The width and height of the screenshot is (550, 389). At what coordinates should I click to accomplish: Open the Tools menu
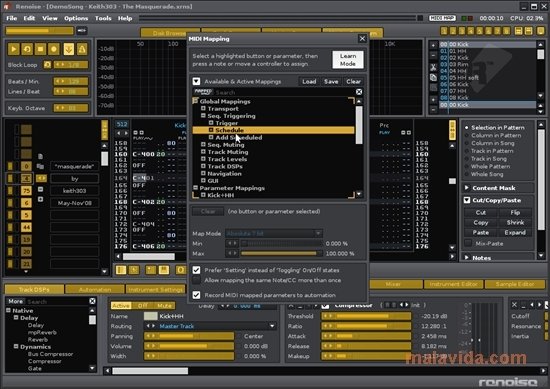103,18
